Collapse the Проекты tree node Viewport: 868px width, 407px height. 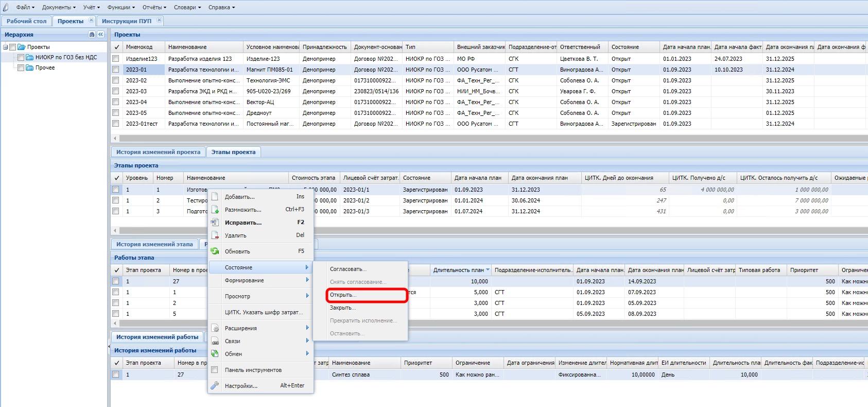(5, 47)
